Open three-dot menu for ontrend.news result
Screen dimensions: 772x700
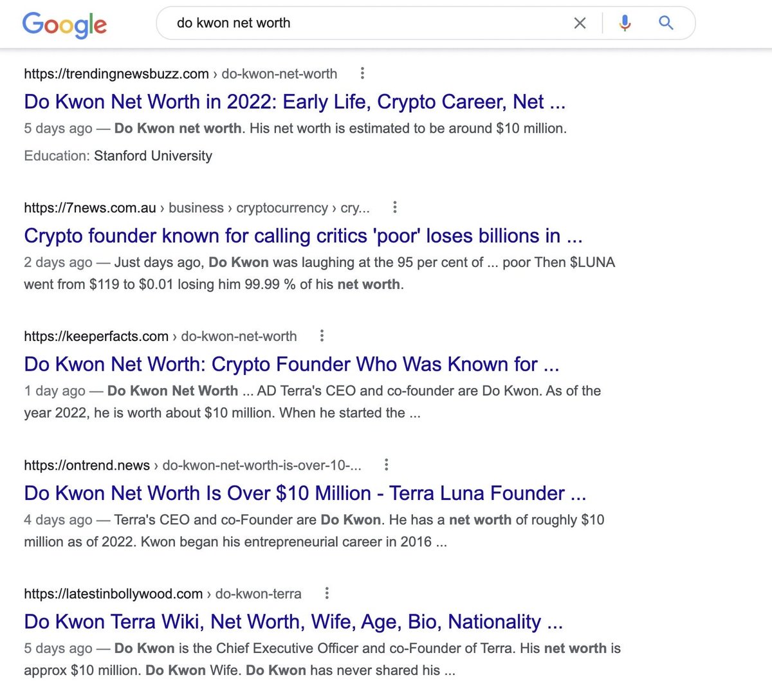(386, 465)
